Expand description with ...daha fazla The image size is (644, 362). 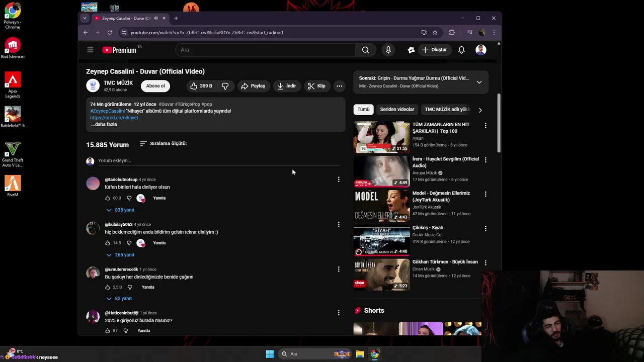point(104,124)
